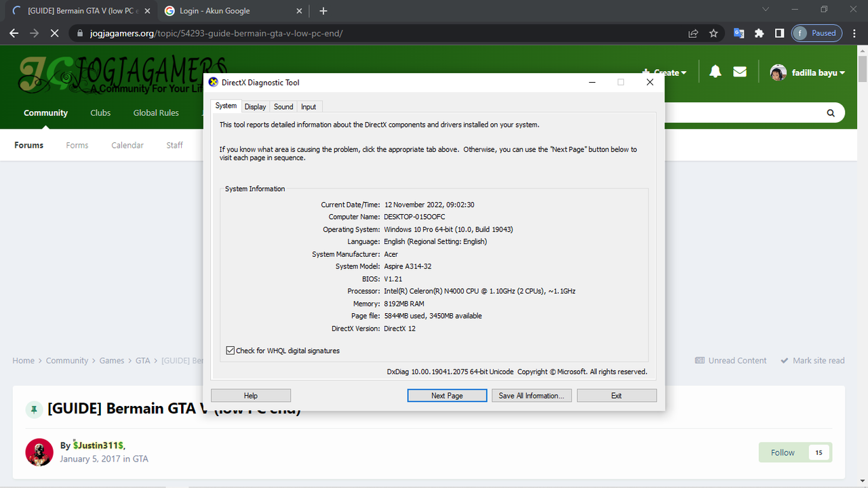
Task: Click the site lock icon
Action: [79, 33]
